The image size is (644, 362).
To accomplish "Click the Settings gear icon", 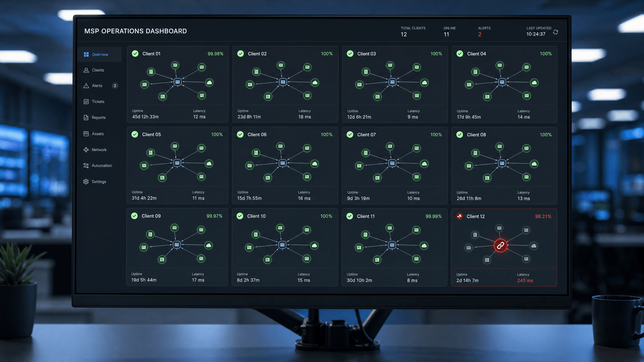I will click(x=86, y=182).
